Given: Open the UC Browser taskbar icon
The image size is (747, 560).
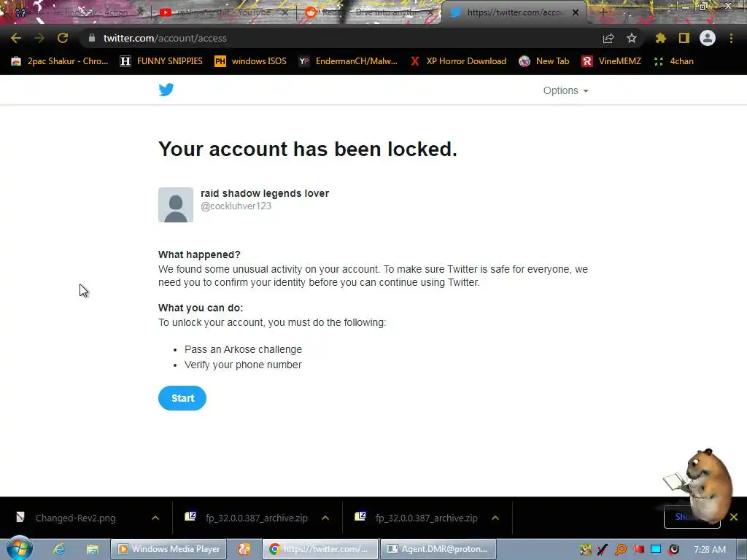Looking at the screenshot, I should (244, 549).
